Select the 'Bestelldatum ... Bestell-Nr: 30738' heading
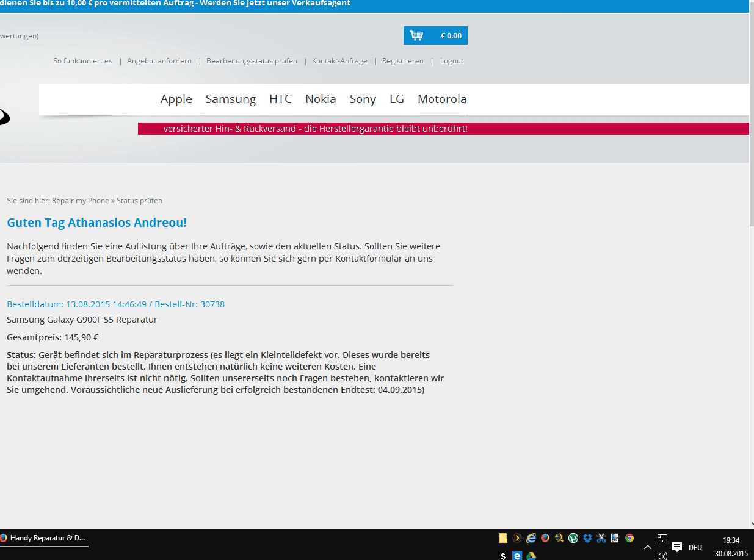This screenshot has height=560, width=754. click(115, 304)
